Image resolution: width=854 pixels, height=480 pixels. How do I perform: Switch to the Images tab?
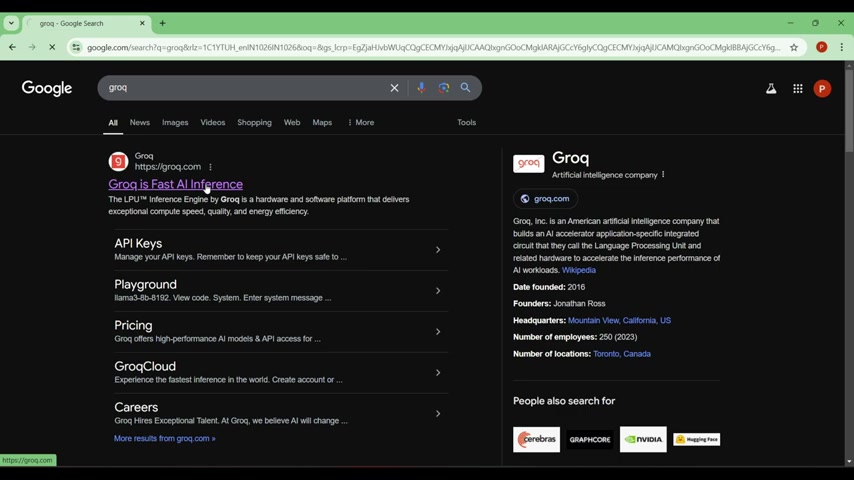coord(175,123)
